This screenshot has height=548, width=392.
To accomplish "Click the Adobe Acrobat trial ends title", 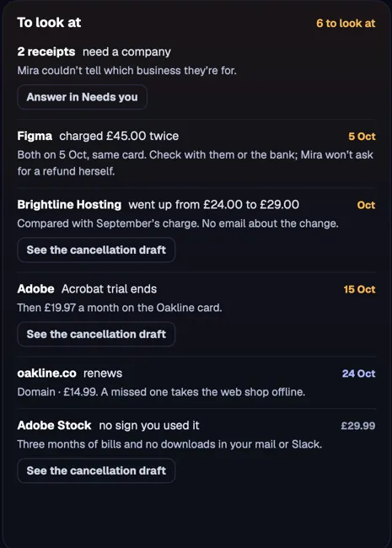I will point(87,289).
